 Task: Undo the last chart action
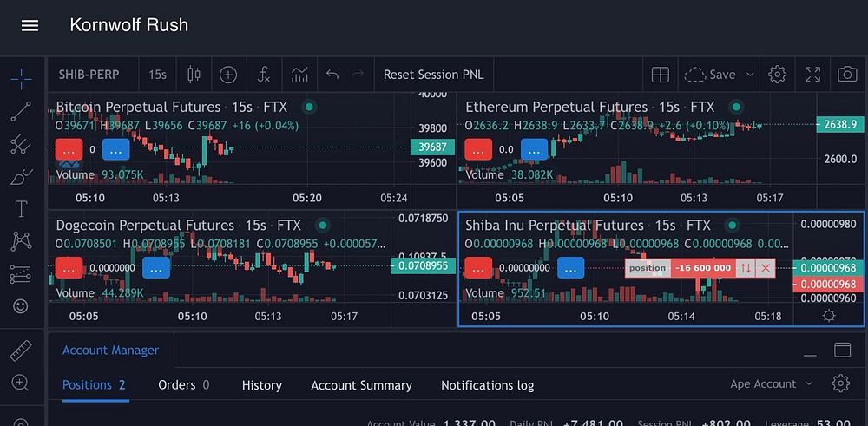tap(332, 74)
